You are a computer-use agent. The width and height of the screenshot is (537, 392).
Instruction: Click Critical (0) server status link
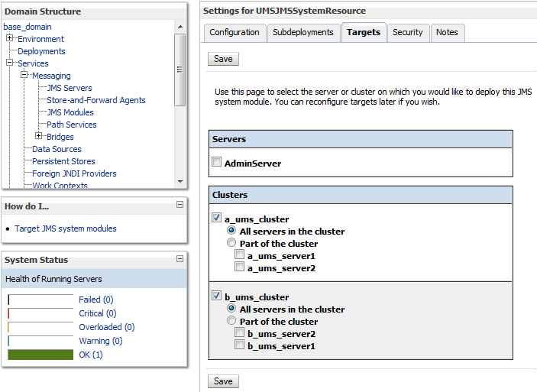pyautogui.click(x=98, y=313)
